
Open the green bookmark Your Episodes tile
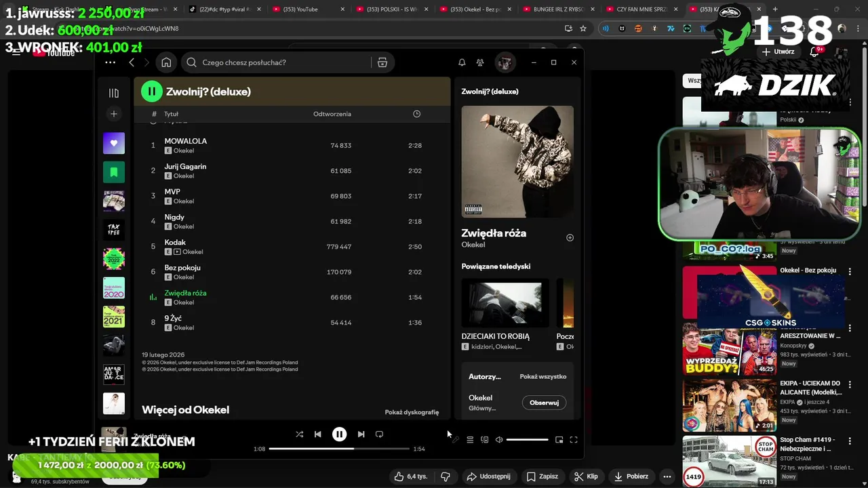pyautogui.click(x=114, y=172)
